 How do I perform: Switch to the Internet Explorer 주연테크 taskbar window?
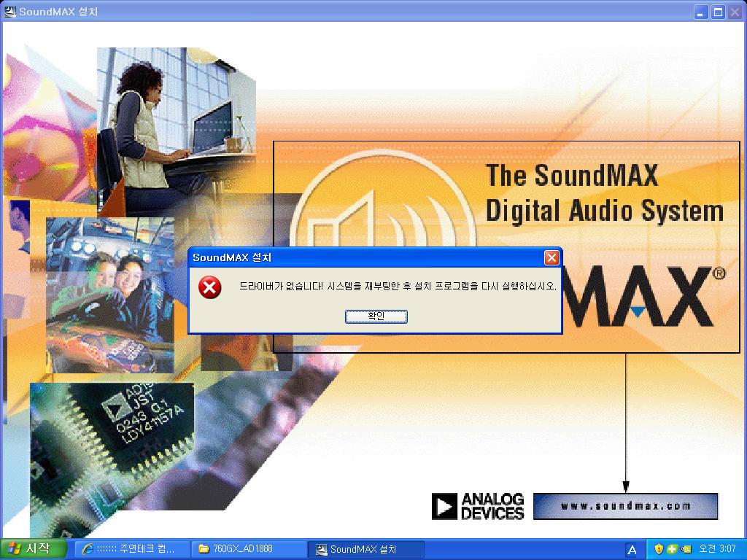[130, 549]
